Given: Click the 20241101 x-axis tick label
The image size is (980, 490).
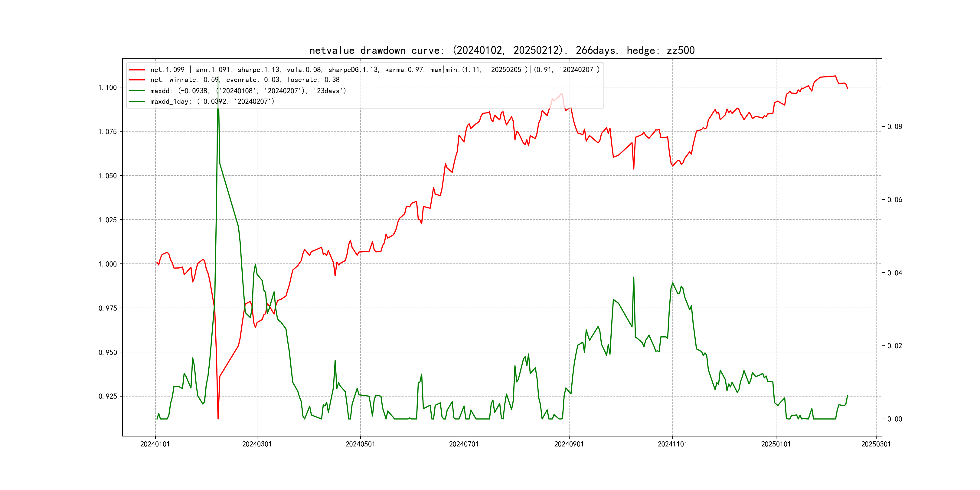Looking at the screenshot, I should (x=672, y=444).
